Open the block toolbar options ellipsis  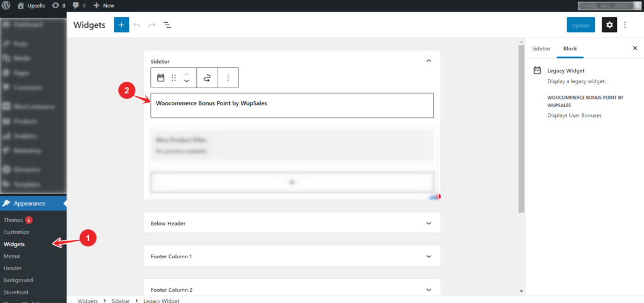click(228, 77)
